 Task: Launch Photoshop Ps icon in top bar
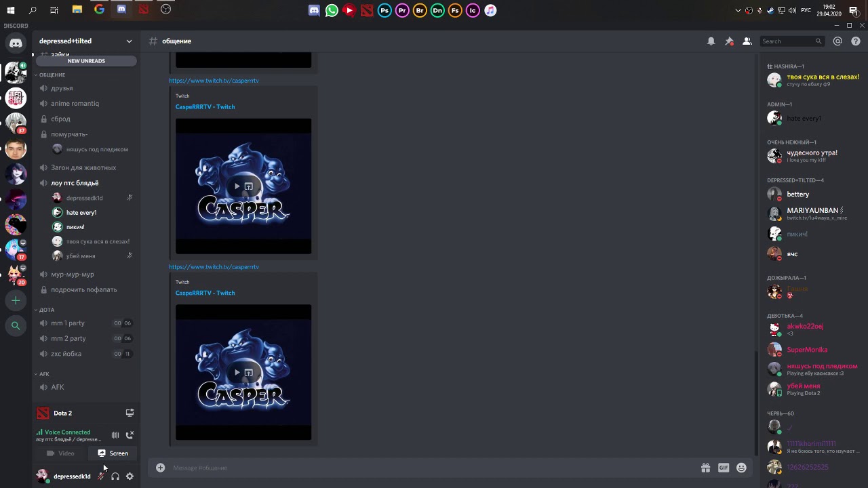384,10
